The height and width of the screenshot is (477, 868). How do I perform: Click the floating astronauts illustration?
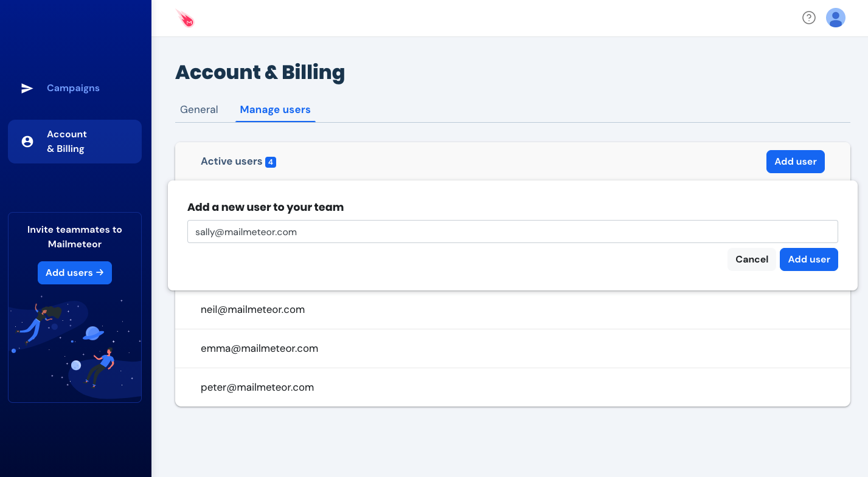point(74,346)
